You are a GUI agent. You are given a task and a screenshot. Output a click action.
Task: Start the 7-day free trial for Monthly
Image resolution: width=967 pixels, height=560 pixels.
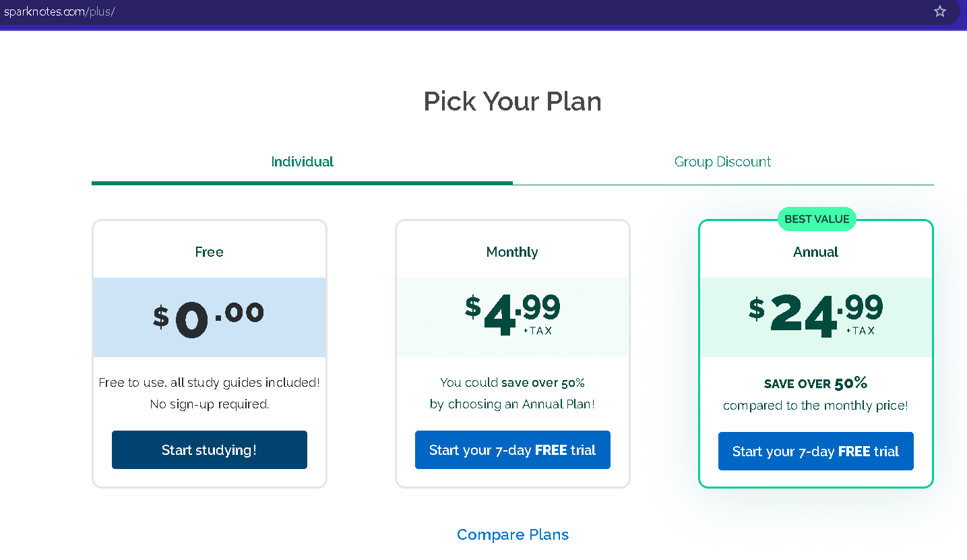click(512, 450)
